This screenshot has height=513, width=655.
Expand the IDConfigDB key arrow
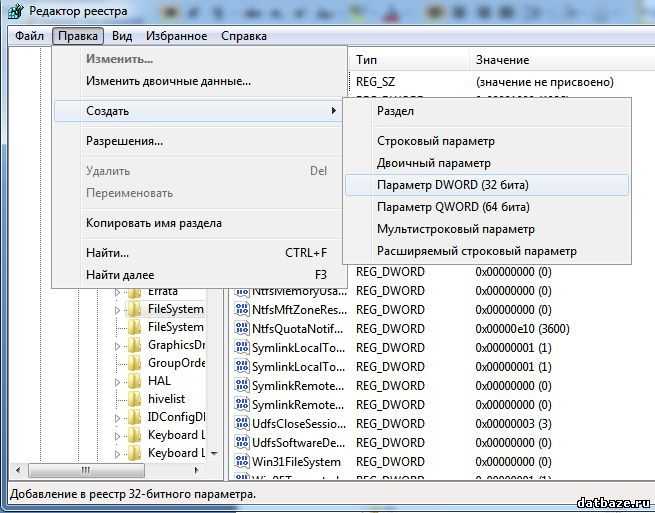[118, 417]
